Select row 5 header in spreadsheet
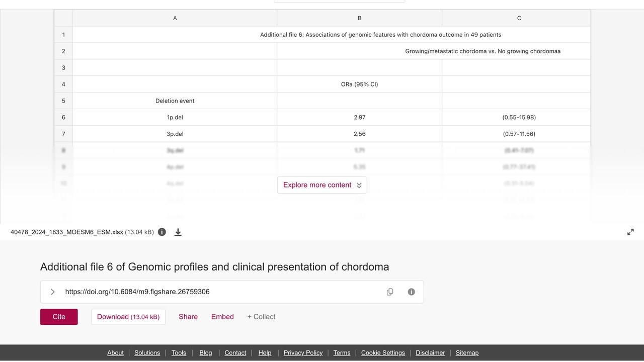The image size is (644, 362). (x=64, y=101)
